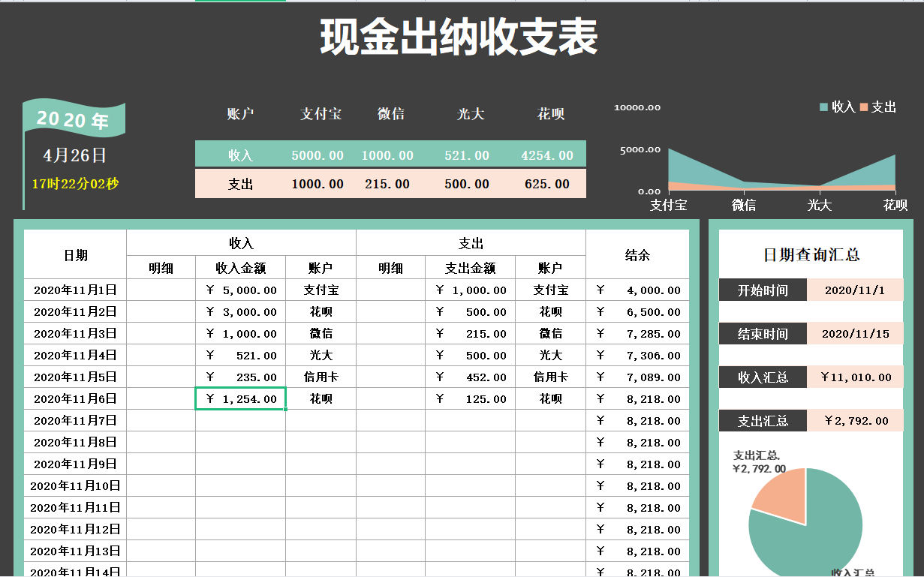Click the 日期查询汇总 panel title
Viewport: 924px width, 577px height.
tap(811, 254)
